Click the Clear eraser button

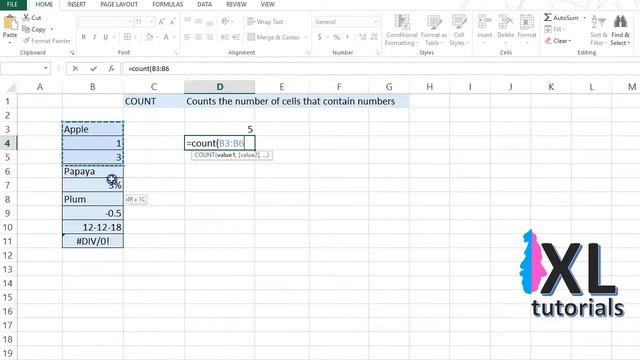point(558,41)
